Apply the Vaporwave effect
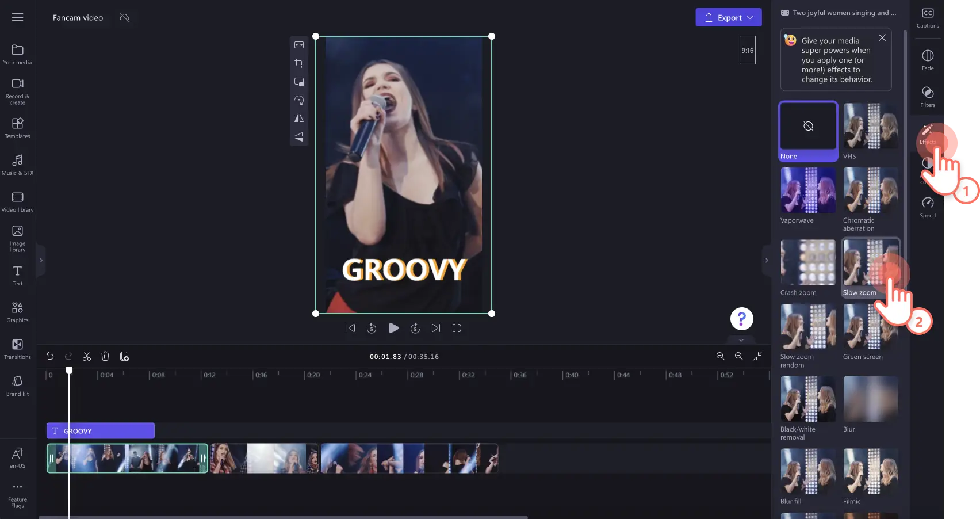Image resolution: width=980 pixels, height=519 pixels. tap(808, 196)
